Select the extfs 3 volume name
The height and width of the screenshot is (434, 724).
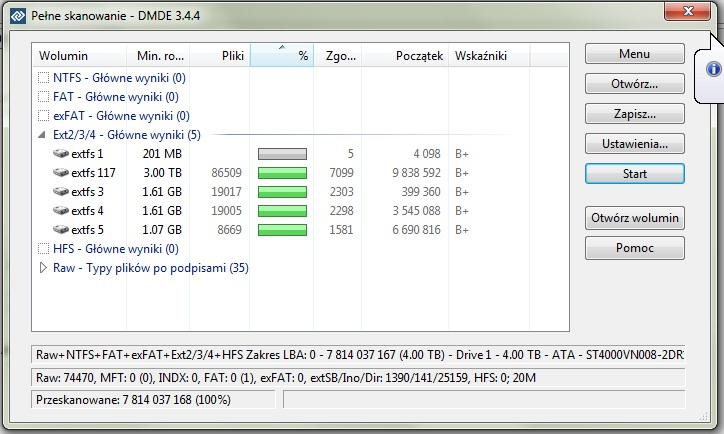(87, 191)
